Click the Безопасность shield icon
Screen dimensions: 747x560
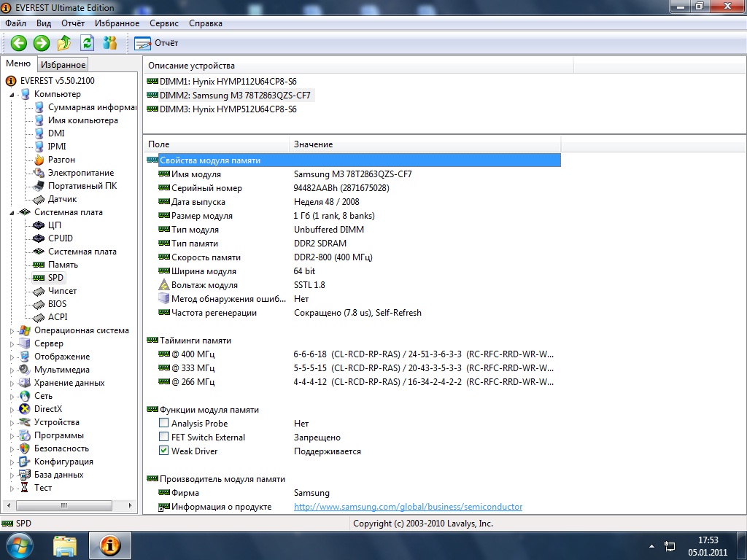tap(25, 448)
